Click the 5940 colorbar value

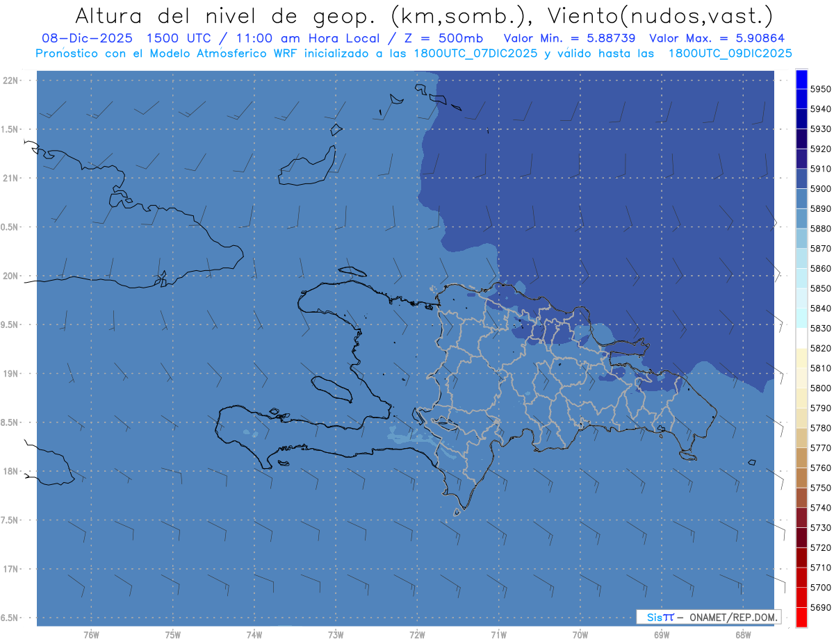(x=820, y=109)
